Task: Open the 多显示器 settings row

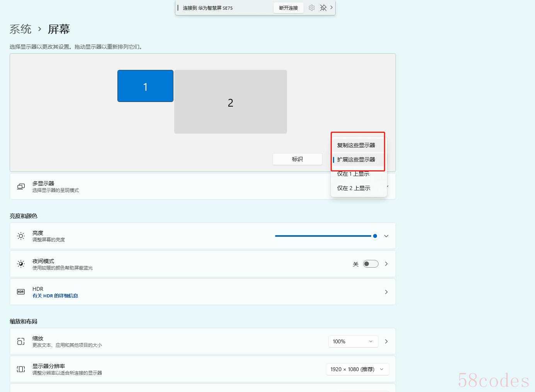Action: 203,187
